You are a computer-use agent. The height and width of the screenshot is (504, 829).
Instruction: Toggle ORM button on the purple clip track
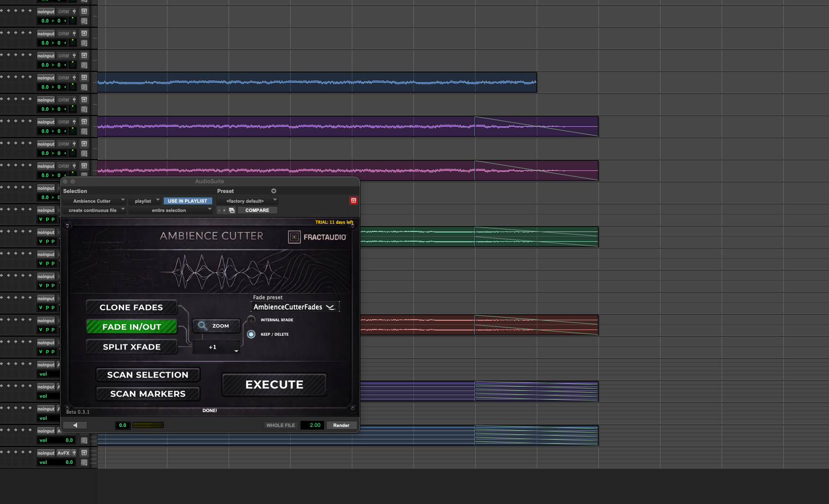pos(64,122)
